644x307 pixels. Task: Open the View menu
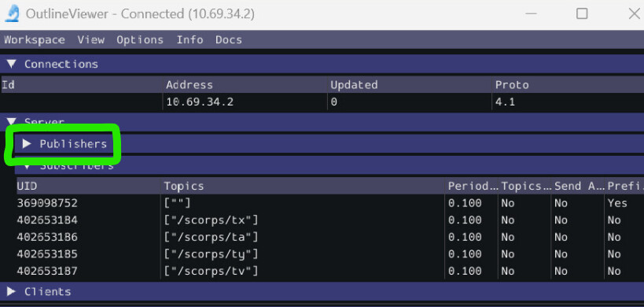pos(90,40)
